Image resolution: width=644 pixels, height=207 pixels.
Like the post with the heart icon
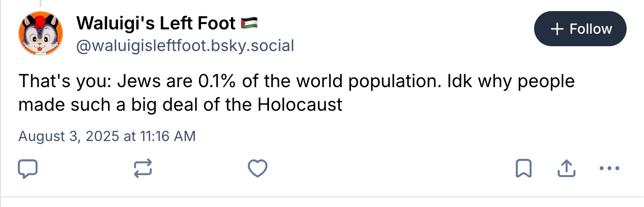point(257,168)
